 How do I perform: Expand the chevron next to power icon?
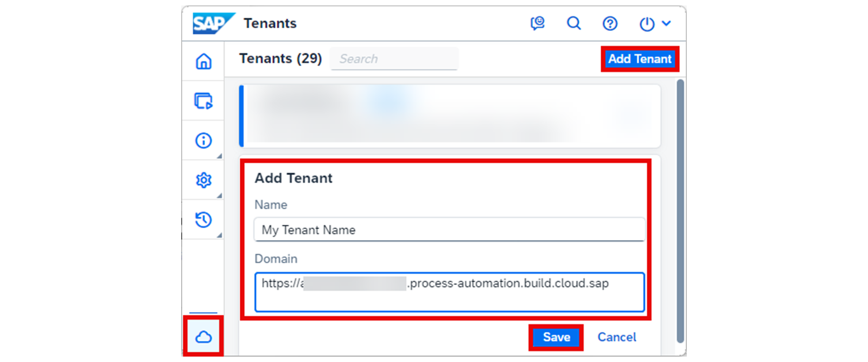pos(667,23)
